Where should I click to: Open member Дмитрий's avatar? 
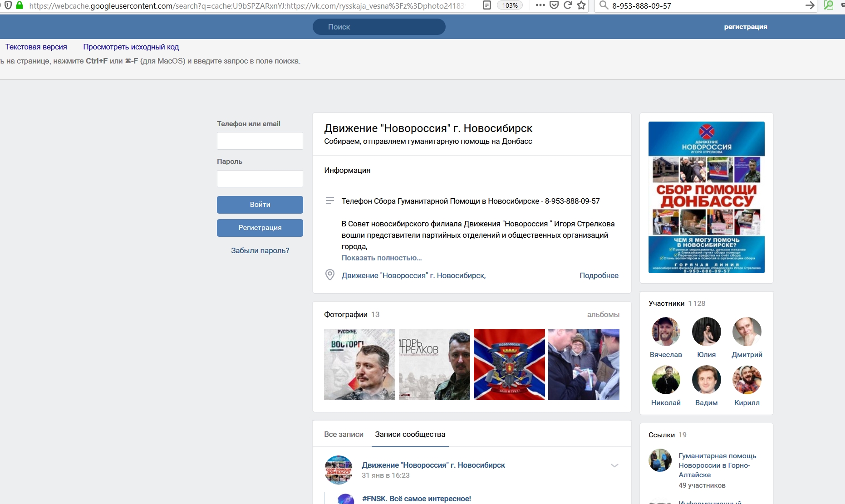pyautogui.click(x=747, y=332)
